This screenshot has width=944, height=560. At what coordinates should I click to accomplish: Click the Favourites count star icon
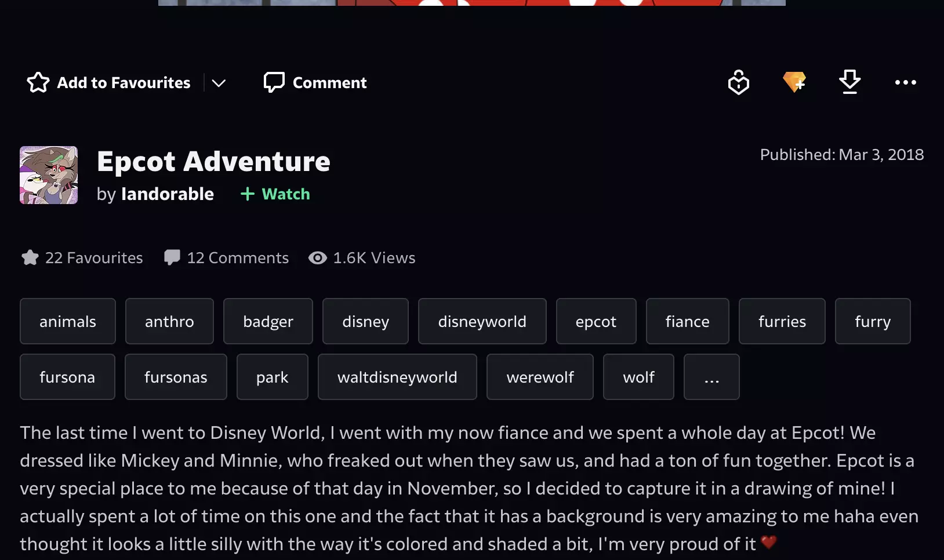pos(30,257)
